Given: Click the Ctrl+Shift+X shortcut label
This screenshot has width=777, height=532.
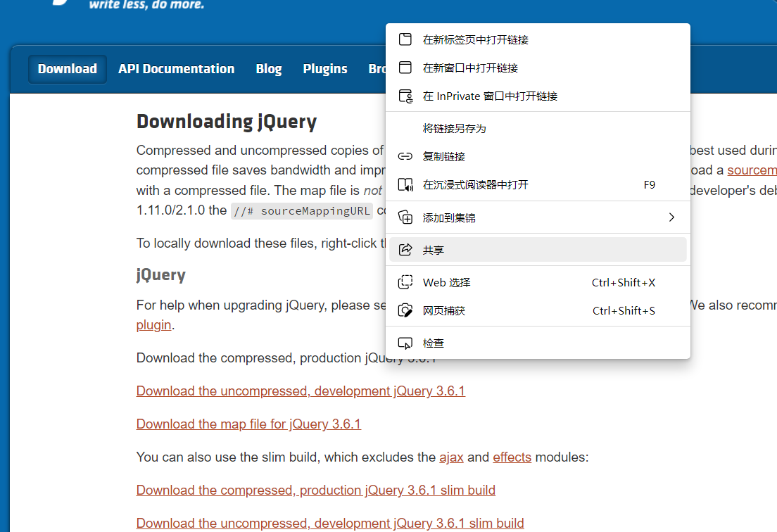Looking at the screenshot, I should tap(624, 282).
